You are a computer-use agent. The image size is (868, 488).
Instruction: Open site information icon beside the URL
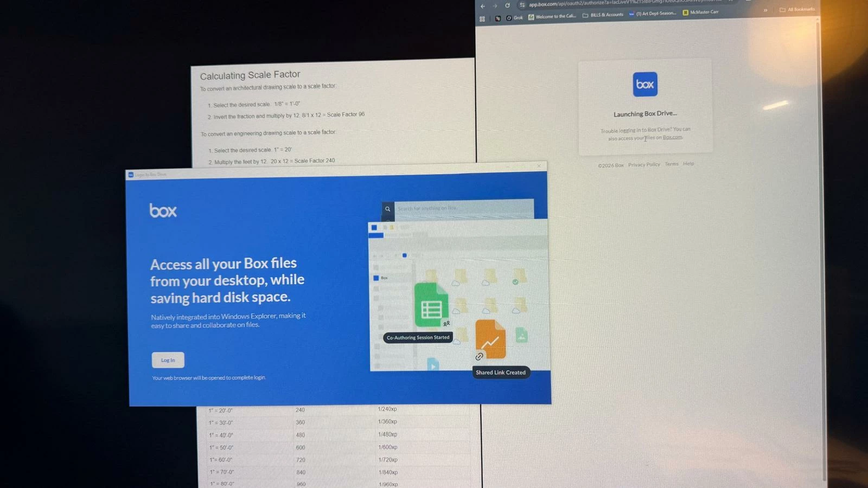click(522, 5)
